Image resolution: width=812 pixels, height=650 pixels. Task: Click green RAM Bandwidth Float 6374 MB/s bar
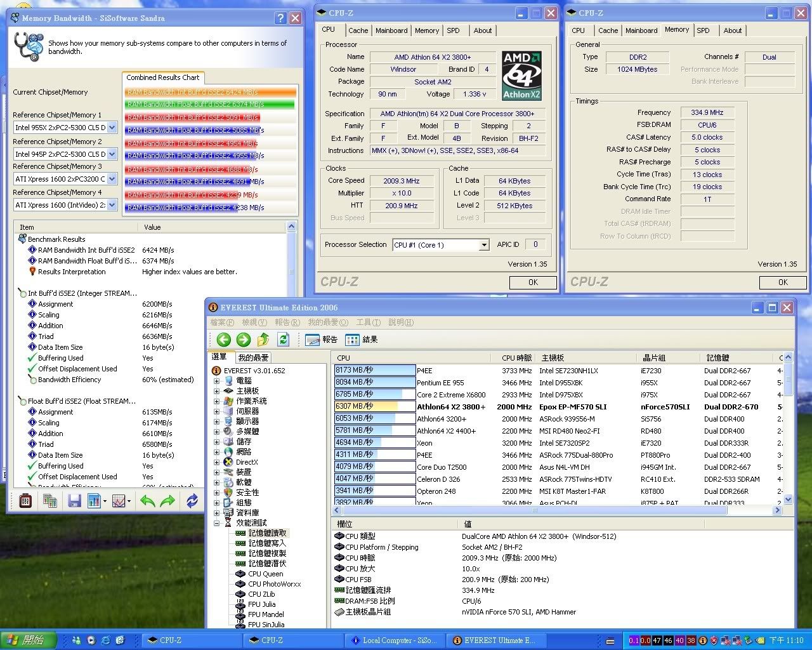pyautogui.click(x=210, y=104)
